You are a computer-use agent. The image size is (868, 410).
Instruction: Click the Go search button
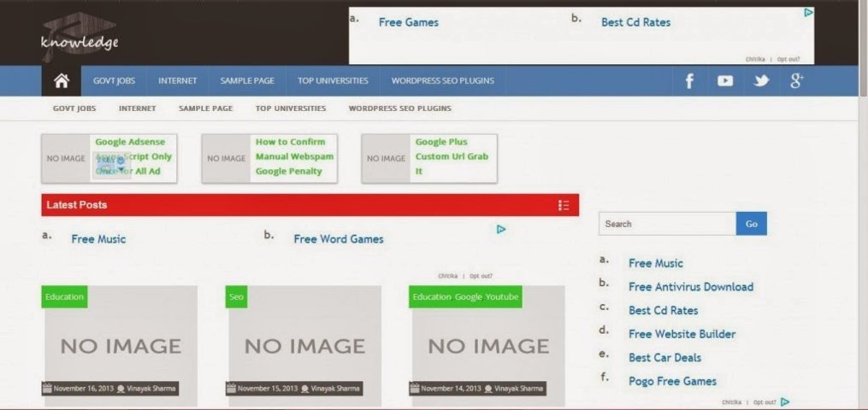click(x=751, y=224)
